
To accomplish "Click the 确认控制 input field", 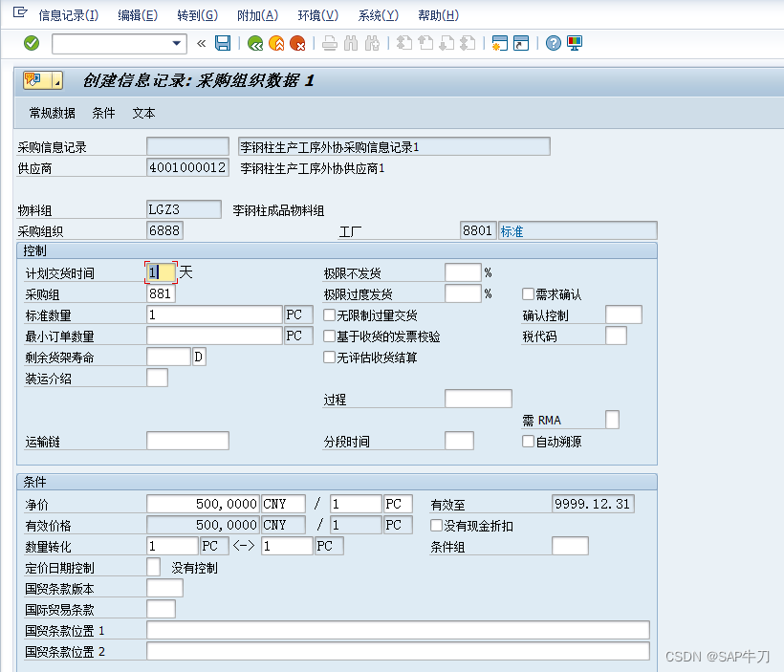I will pyautogui.click(x=623, y=314).
